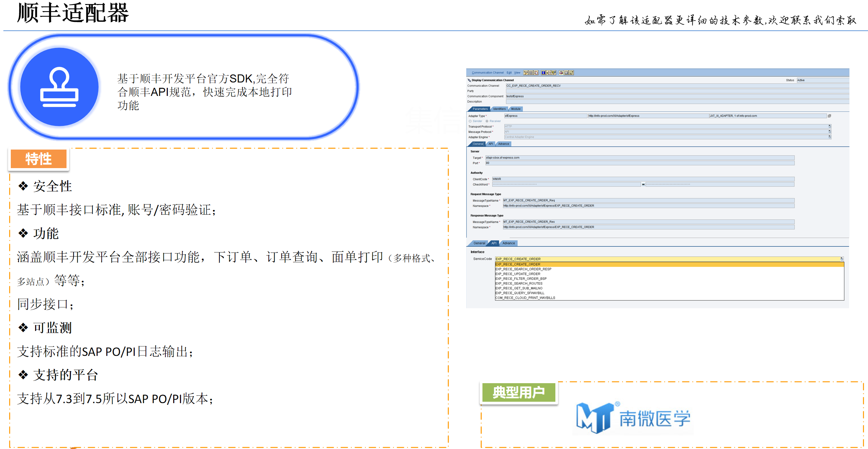Click the ClientCode WMXR field
Viewport: 868px width, 449px height.
click(x=643, y=179)
